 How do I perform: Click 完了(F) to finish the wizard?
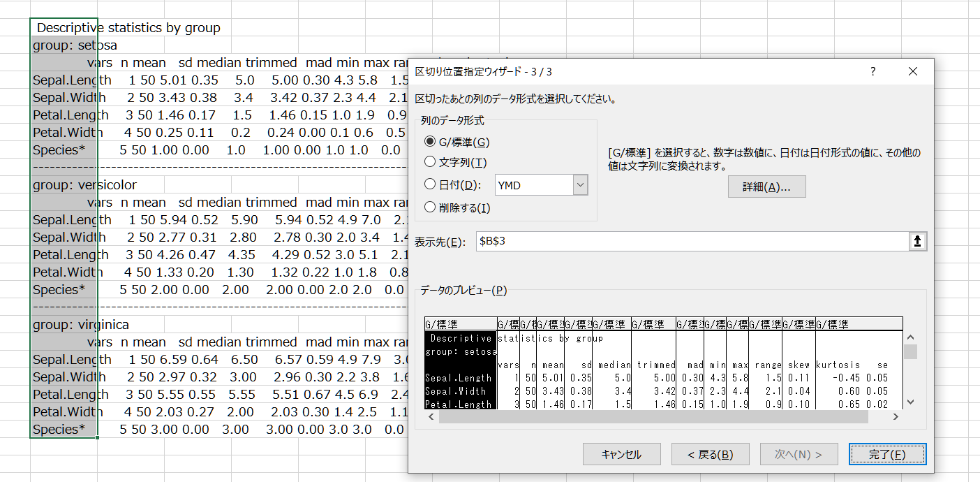(887, 453)
